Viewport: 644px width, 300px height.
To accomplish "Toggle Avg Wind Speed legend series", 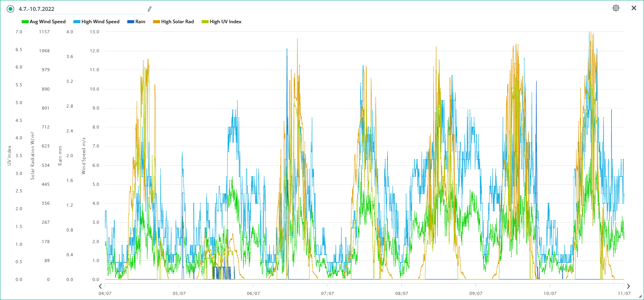I will pyautogui.click(x=44, y=22).
